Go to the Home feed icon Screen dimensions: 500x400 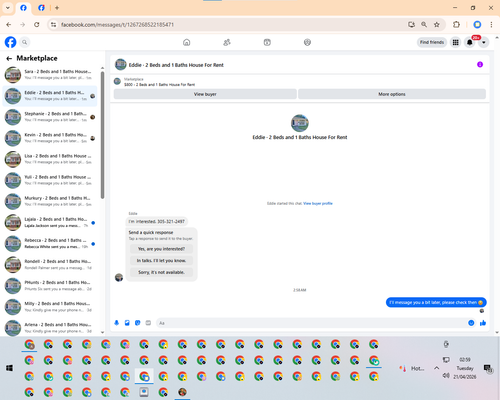[x=187, y=42]
